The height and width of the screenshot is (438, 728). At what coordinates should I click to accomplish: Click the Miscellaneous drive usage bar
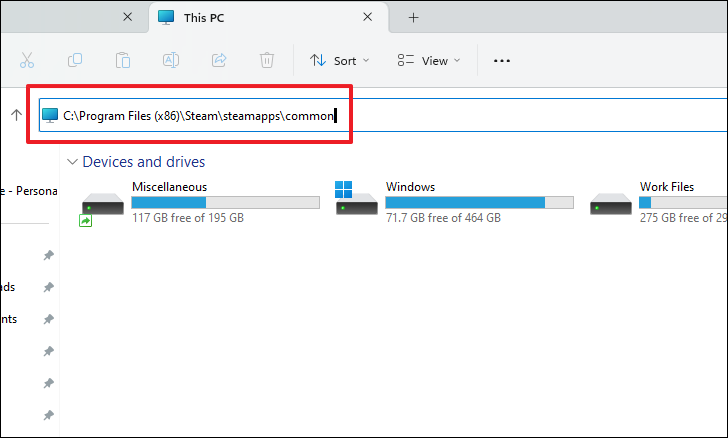coord(226,203)
